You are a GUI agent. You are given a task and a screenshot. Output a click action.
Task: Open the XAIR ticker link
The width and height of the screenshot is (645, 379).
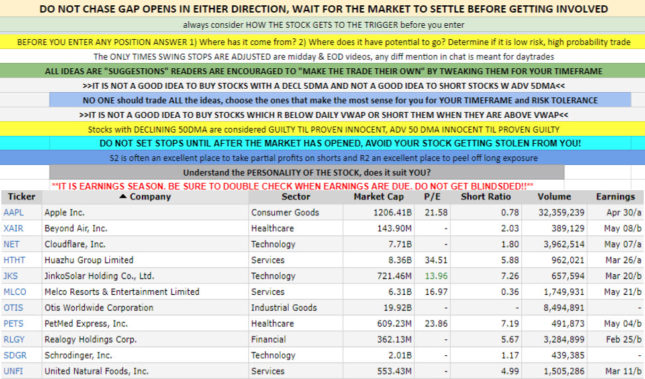pyautogui.click(x=14, y=228)
